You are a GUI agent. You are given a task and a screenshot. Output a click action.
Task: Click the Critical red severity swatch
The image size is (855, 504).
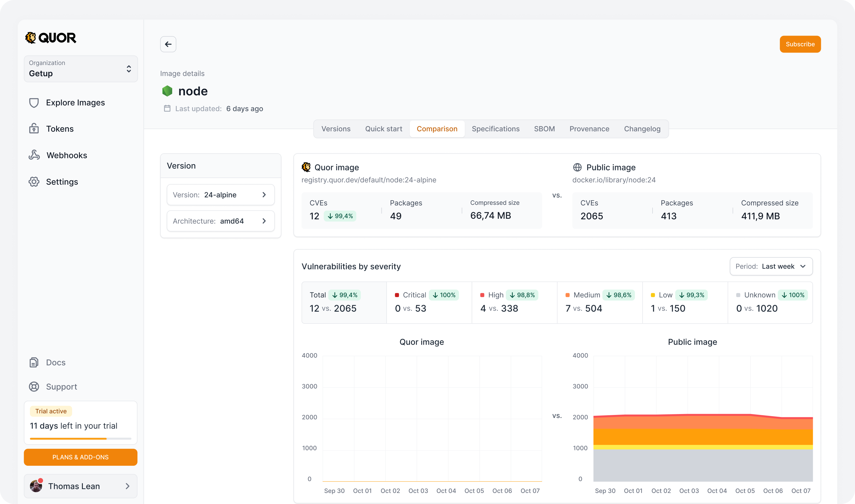tap(397, 295)
